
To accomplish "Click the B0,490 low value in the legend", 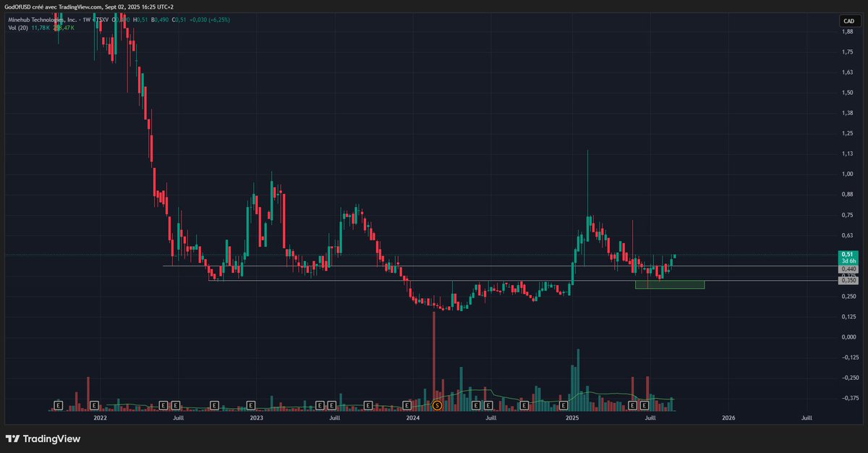I will [160, 20].
